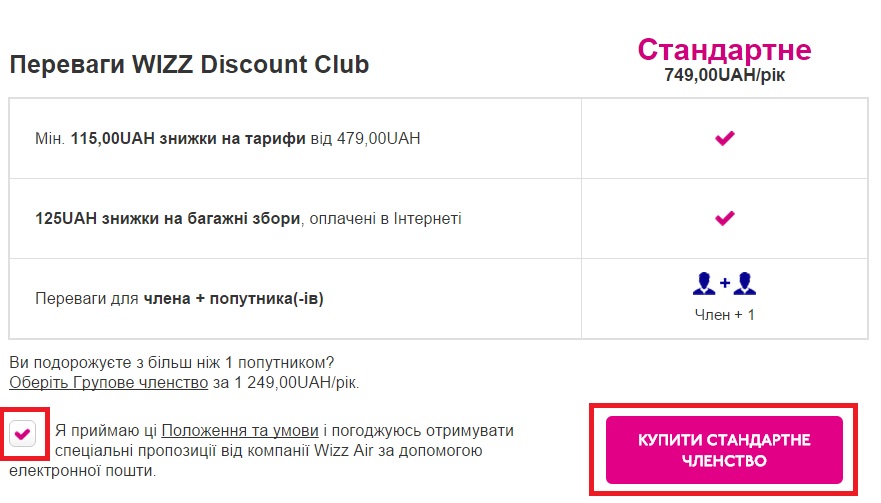Click the checkmark in the fare discount row
Screen dimensions: 881x503
tap(725, 138)
